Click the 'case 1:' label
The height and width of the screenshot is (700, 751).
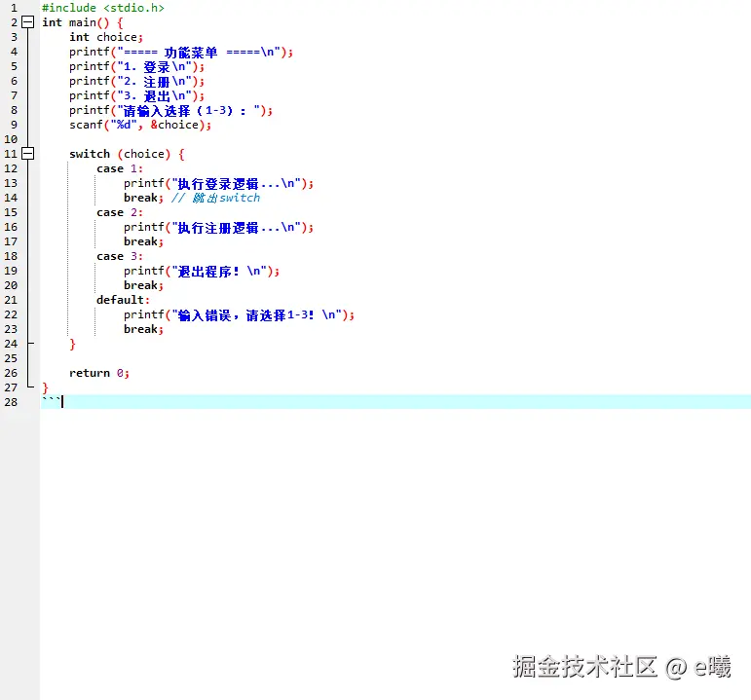tap(120, 168)
